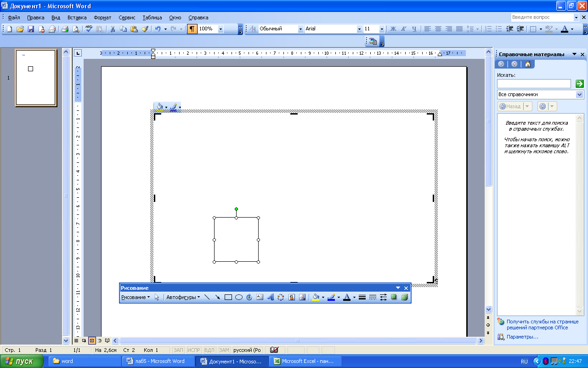The width and height of the screenshot is (588, 368).
Task: Align text to the left
Action: [x=427, y=29]
